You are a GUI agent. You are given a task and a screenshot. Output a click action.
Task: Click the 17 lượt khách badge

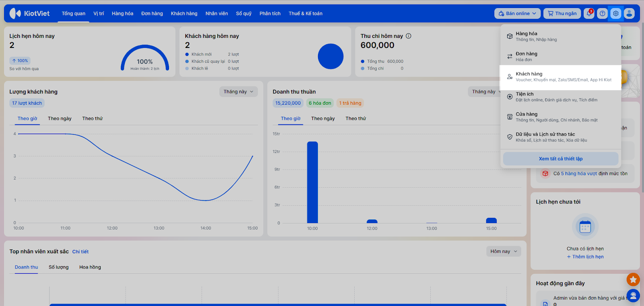[x=27, y=103]
